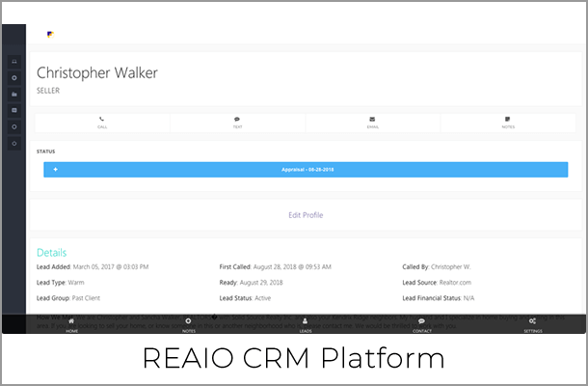Viewport: 588px width, 386px height.
Task: Click the lowest circle icon in the left sidebar
Action: tap(14, 144)
